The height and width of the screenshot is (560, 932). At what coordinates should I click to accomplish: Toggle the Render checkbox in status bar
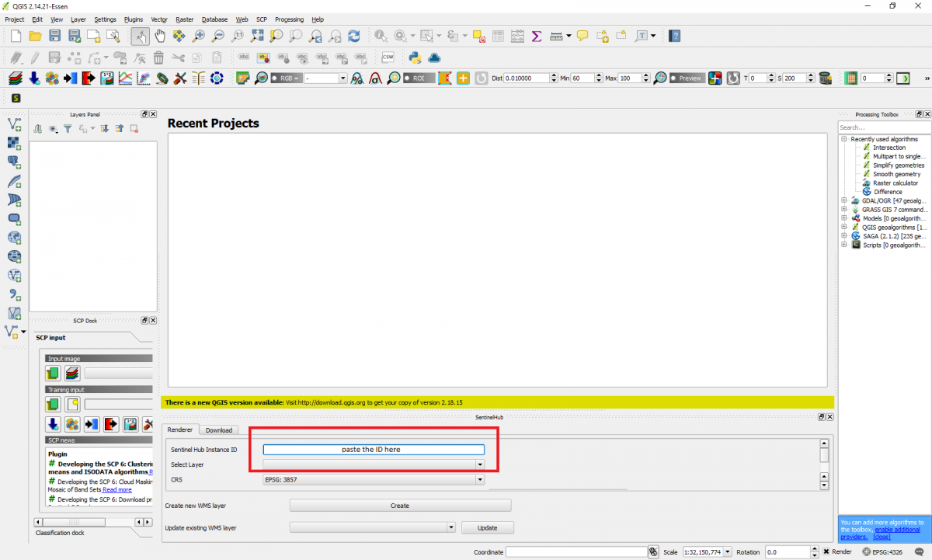coord(826,552)
